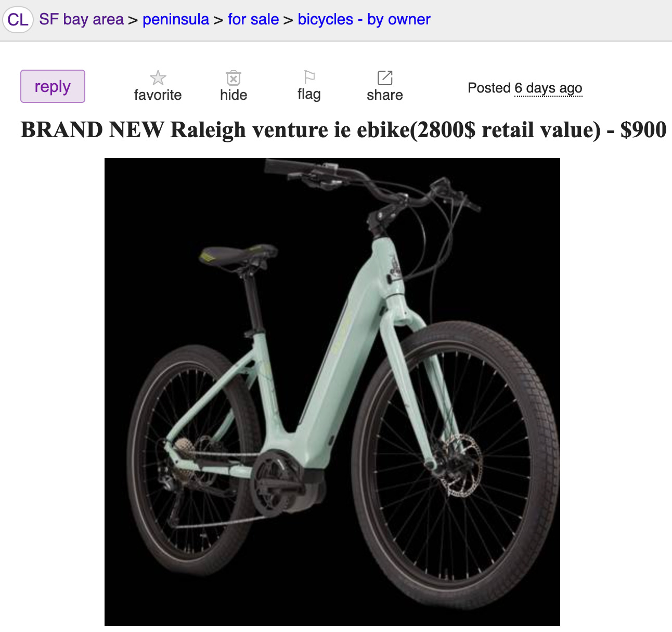Click the 6 days ago timestamp
The height and width of the screenshot is (632, 672).
pyautogui.click(x=548, y=88)
